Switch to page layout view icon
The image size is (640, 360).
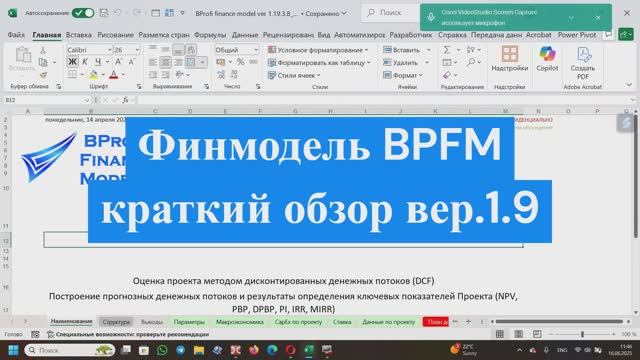[x=518, y=334]
